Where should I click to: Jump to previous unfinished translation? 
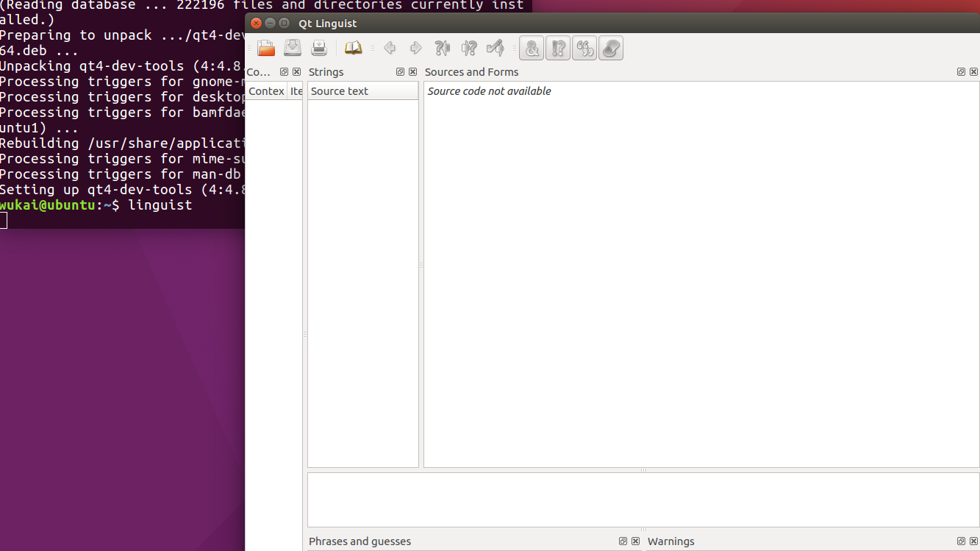(442, 47)
